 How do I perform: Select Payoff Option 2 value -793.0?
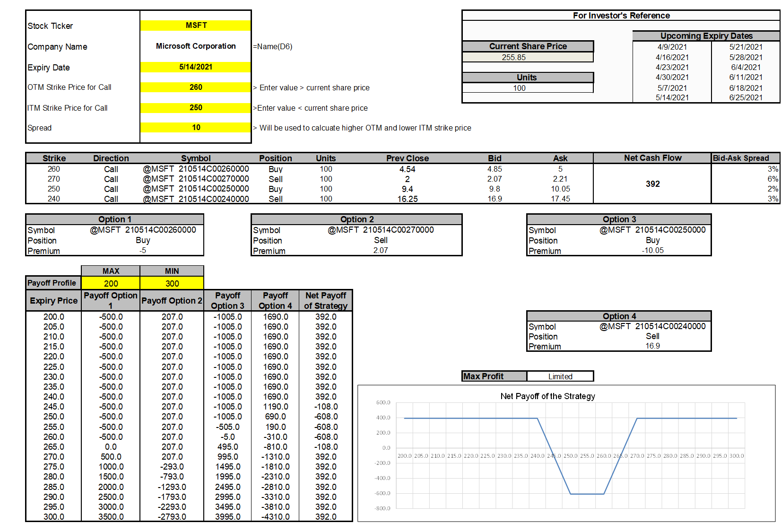pos(172,477)
